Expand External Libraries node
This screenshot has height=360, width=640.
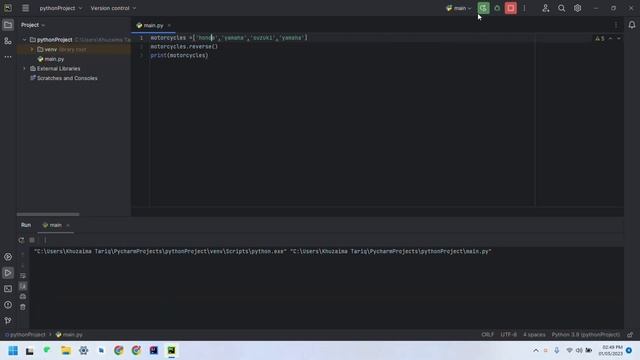click(x=24, y=69)
